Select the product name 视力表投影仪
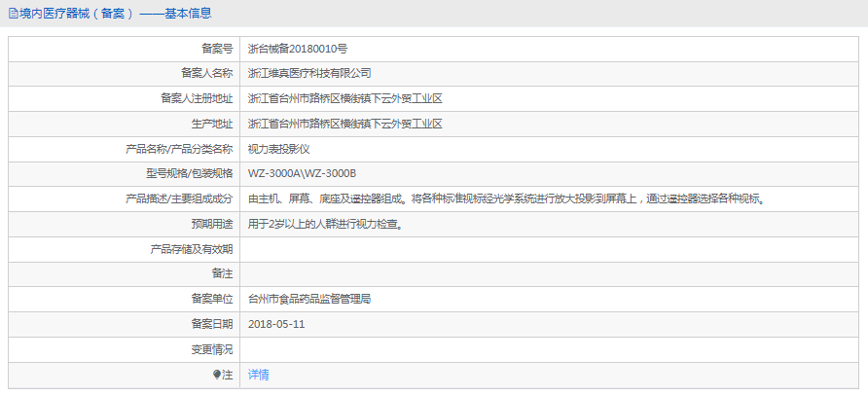This screenshot has width=868, height=396. [x=278, y=149]
